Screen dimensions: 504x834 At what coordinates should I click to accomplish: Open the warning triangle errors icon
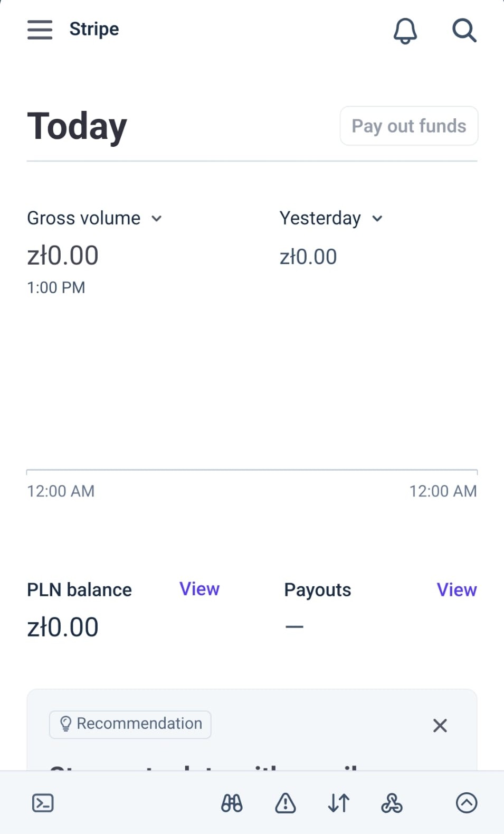286,803
